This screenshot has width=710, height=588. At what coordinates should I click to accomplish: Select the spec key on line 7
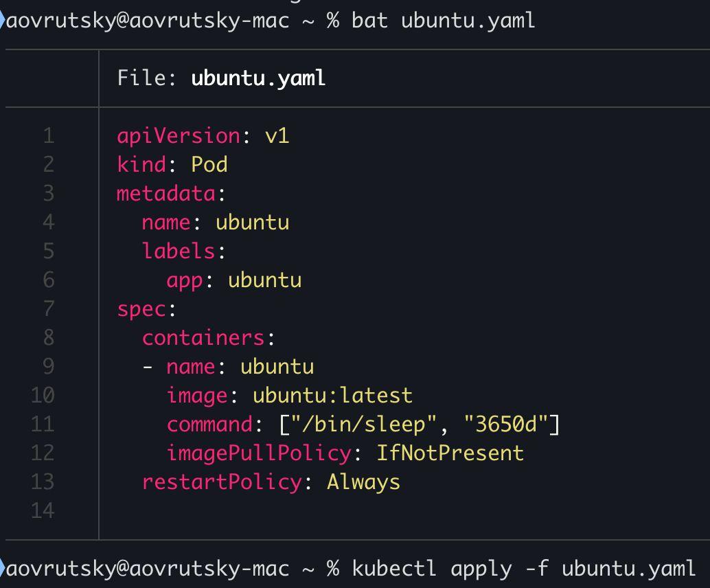click(140, 308)
